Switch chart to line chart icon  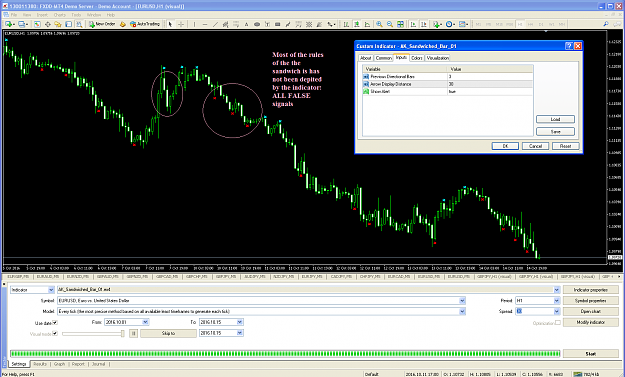(x=367, y=24)
